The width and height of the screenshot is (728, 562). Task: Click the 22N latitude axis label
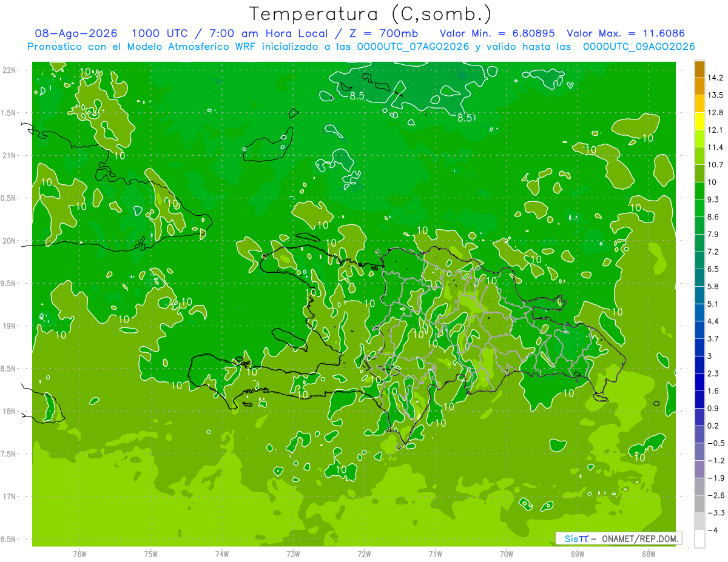10,70
